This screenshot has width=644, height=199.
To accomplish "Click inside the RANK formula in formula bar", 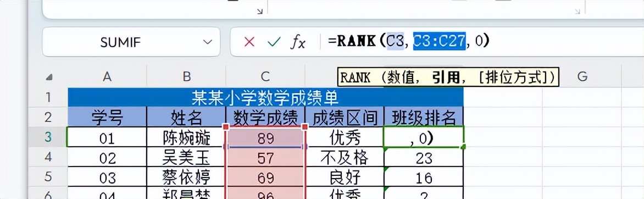I will pos(409,41).
